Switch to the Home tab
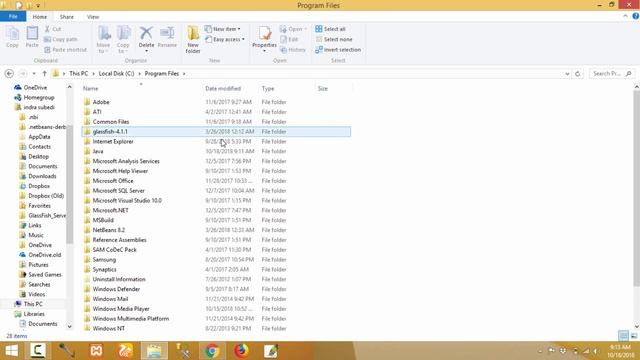The image size is (640, 360). pyautogui.click(x=40, y=17)
